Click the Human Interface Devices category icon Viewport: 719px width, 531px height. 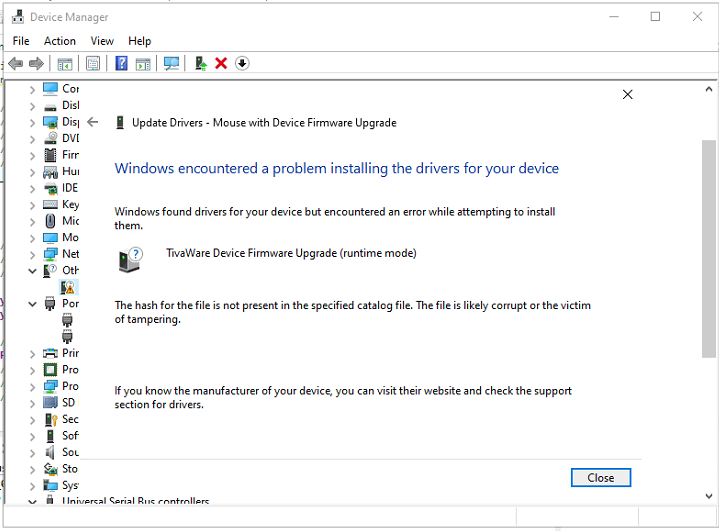click(x=50, y=172)
